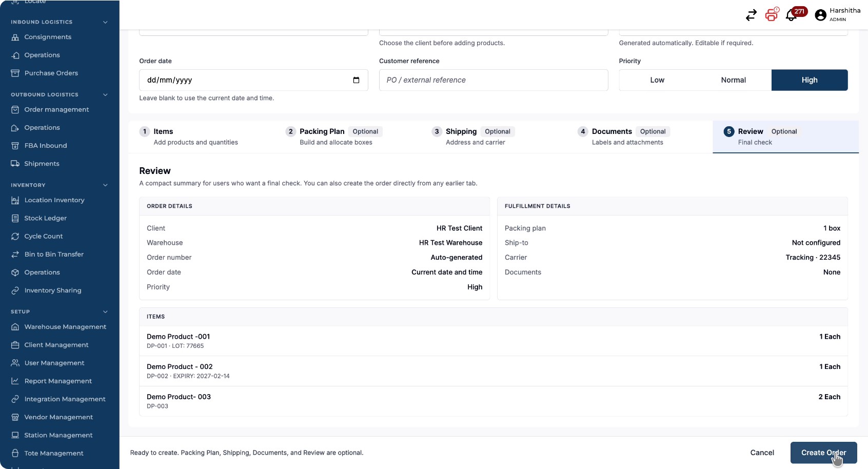This screenshot has width=868, height=469.
Task: Open the Location Inventory icon
Action: [x=15, y=200]
